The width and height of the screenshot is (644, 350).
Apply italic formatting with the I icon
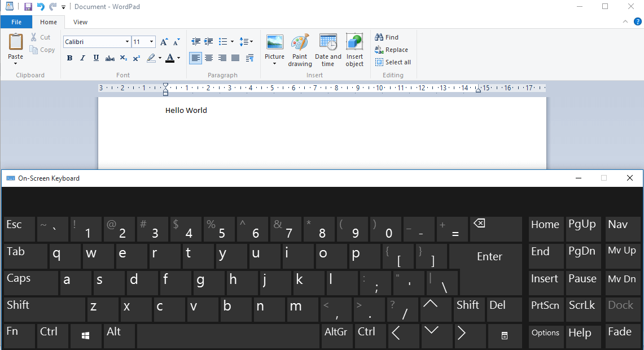tap(82, 58)
